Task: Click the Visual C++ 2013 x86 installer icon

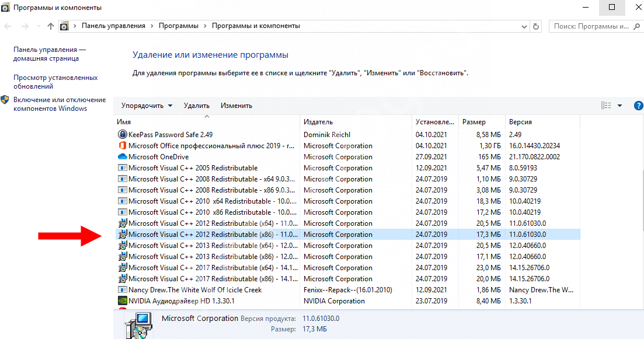Action: tap(123, 256)
